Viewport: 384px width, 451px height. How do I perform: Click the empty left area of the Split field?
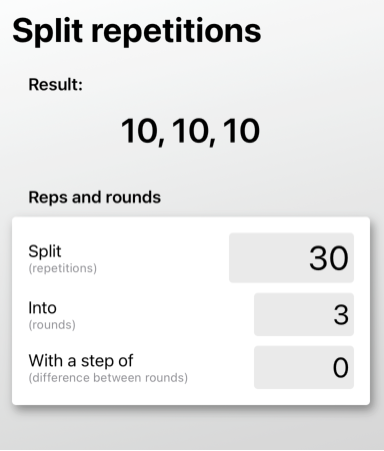click(x=267, y=258)
